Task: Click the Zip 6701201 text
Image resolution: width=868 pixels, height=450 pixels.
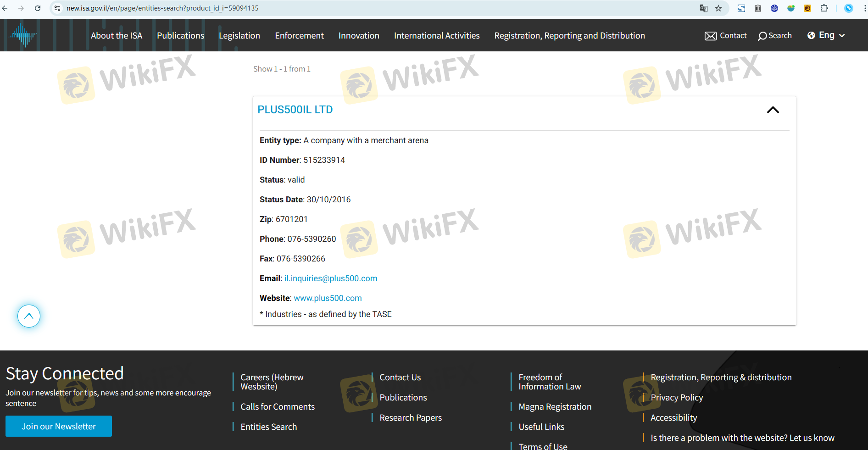Action: point(284,219)
